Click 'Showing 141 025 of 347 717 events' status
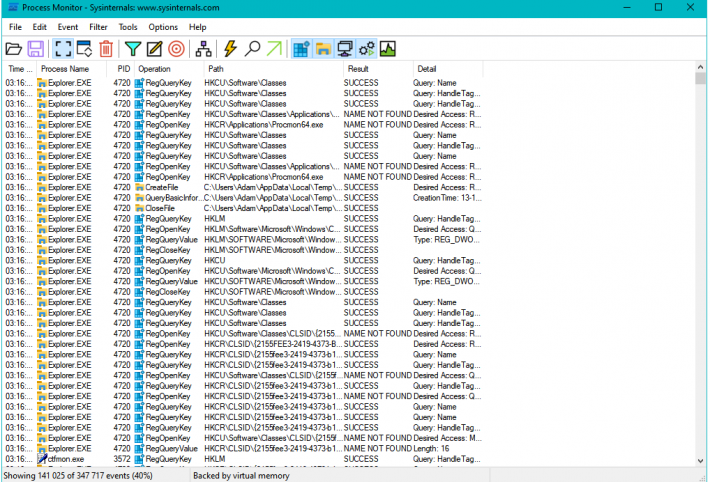 coord(78,476)
